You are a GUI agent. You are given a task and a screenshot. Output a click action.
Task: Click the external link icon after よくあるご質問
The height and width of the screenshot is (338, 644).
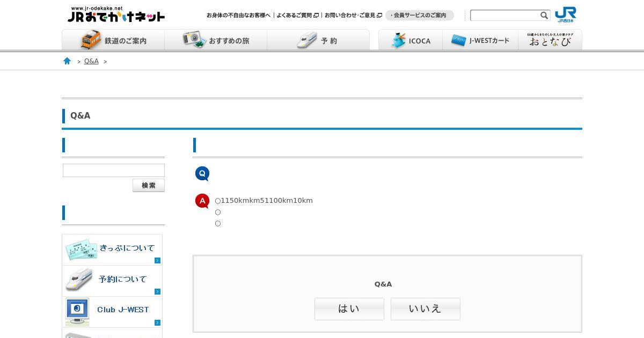[316, 16]
